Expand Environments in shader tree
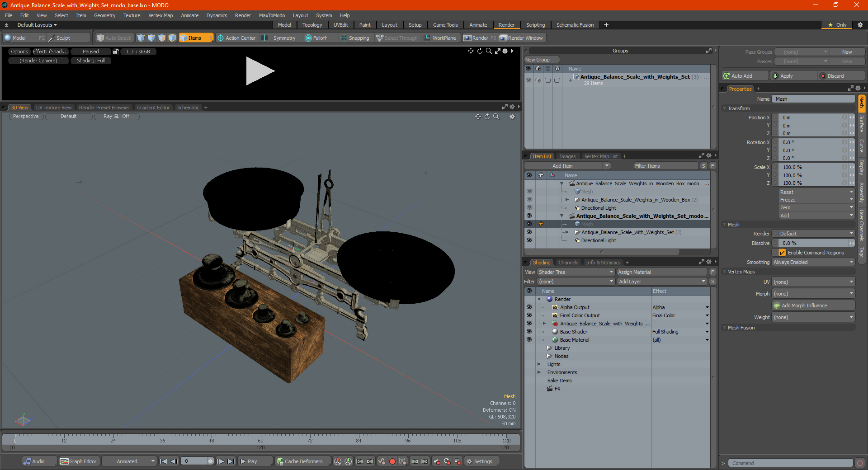Image resolution: width=868 pixels, height=470 pixels. 539,372
